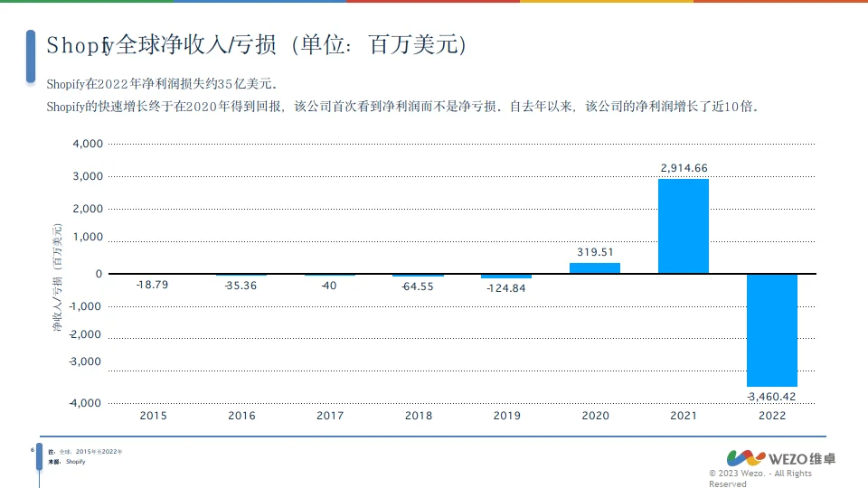This screenshot has width=868, height=488.
Task: Click the WEZO 维卓 logo
Action: (x=781, y=458)
